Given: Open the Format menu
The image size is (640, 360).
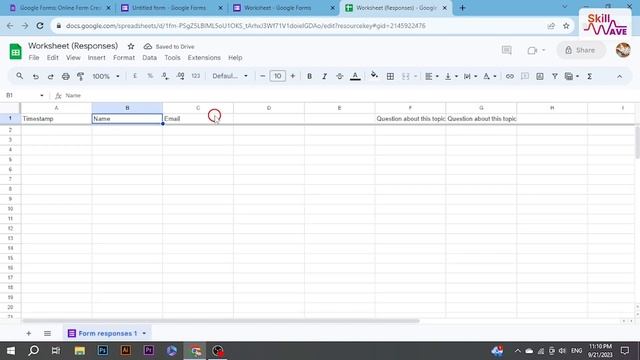Looking at the screenshot, I should click(x=124, y=58).
